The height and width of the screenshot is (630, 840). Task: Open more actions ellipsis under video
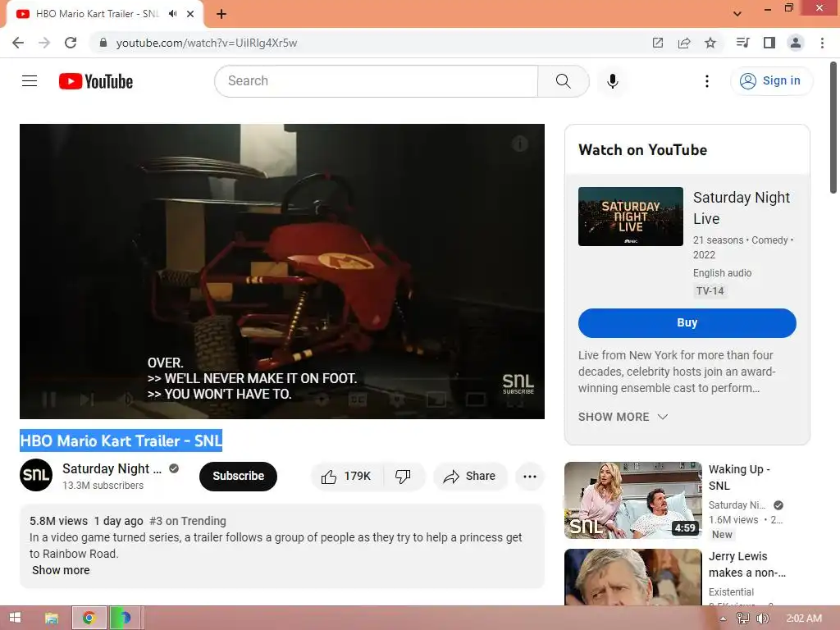click(x=530, y=477)
